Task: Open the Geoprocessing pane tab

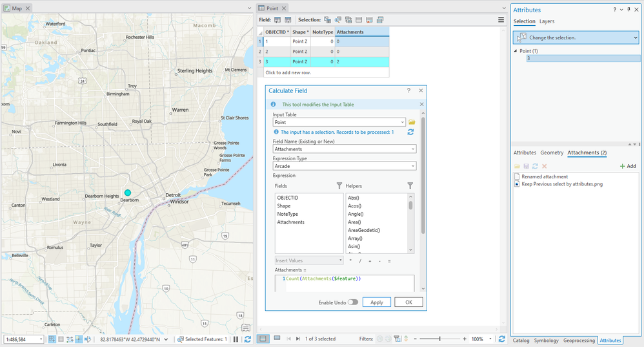Action: [x=579, y=340]
